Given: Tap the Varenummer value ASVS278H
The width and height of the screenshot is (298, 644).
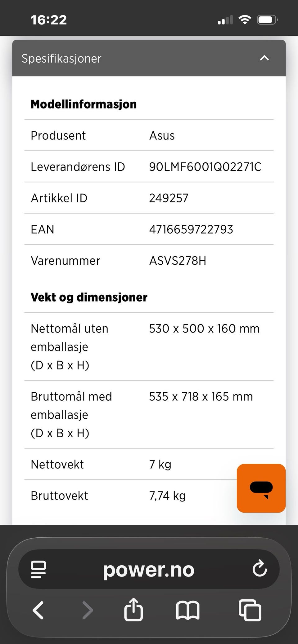Looking at the screenshot, I should (178, 261).
